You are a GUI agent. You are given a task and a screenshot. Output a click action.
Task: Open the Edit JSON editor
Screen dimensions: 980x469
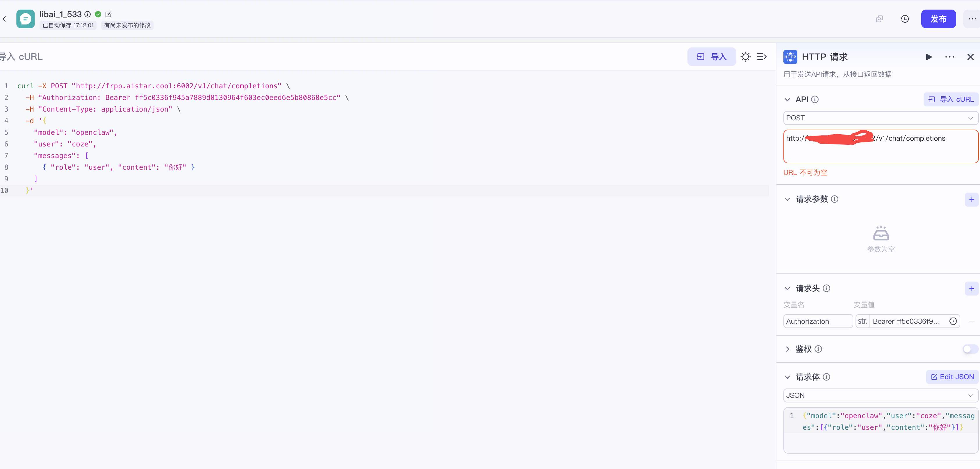click(x=952, y=377)
